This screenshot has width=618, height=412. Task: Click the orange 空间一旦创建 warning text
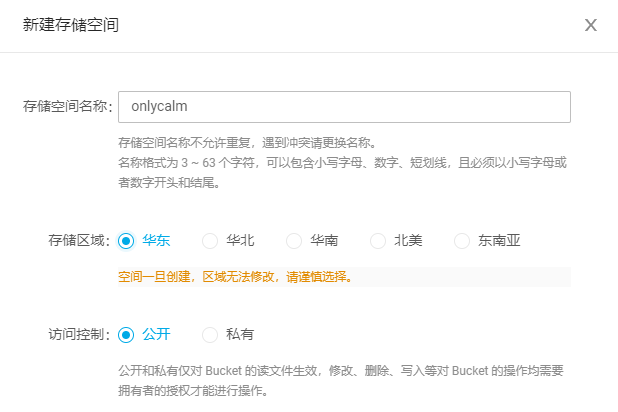235,277
